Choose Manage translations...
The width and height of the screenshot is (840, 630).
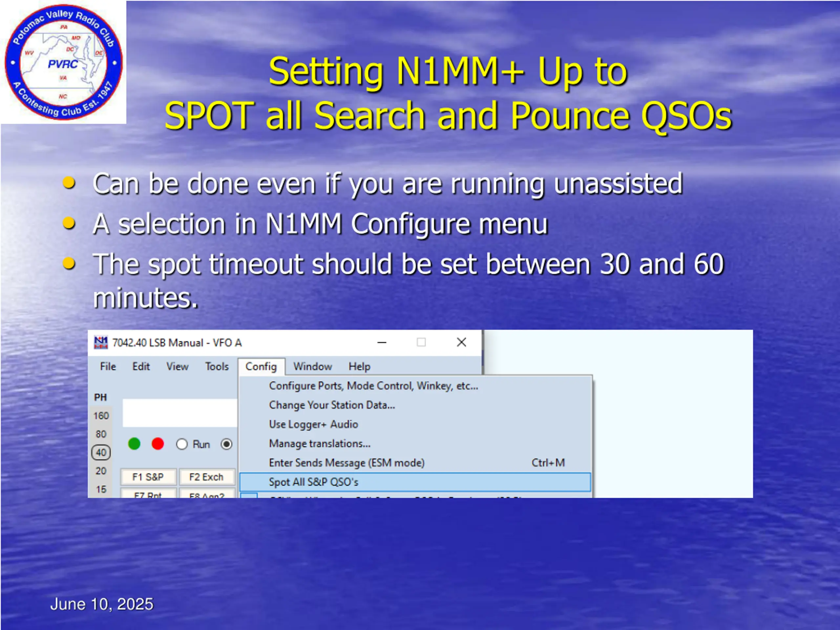click(x=415, y=444)
